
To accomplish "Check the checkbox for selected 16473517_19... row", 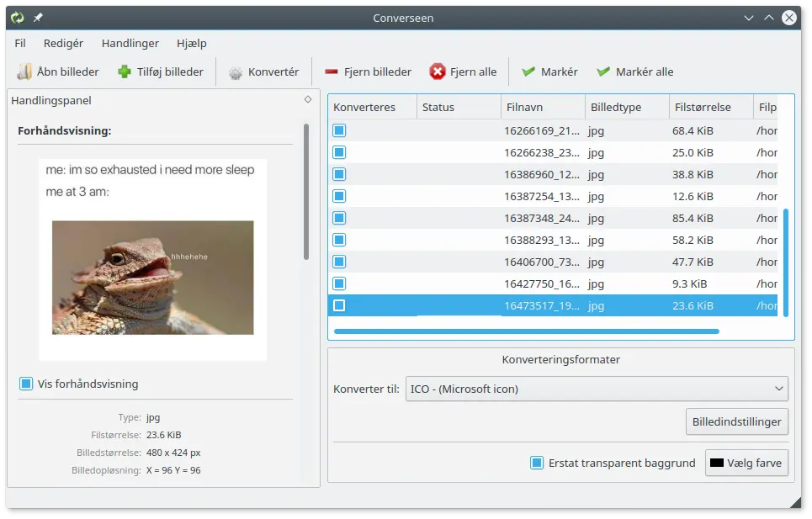I will pos(339,305).
